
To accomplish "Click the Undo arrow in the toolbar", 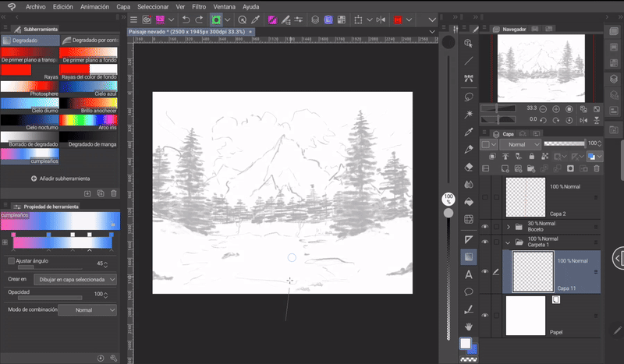I will click(x=185, y=19).
